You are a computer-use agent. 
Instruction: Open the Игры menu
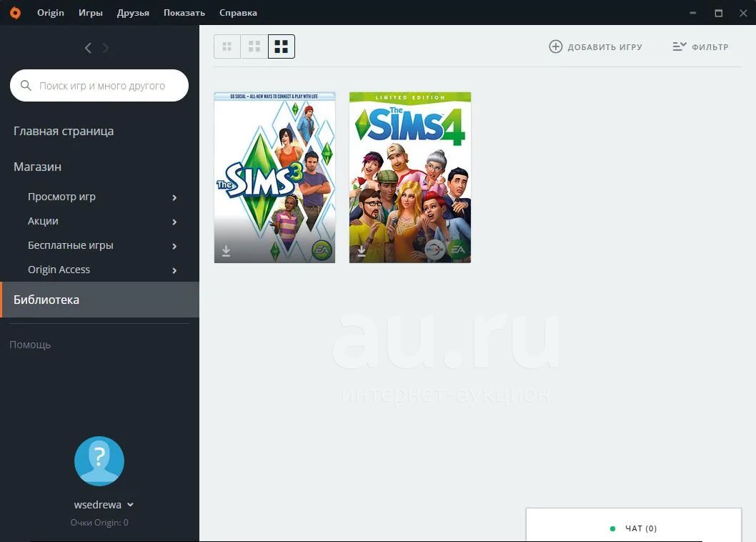click(91, 13)
